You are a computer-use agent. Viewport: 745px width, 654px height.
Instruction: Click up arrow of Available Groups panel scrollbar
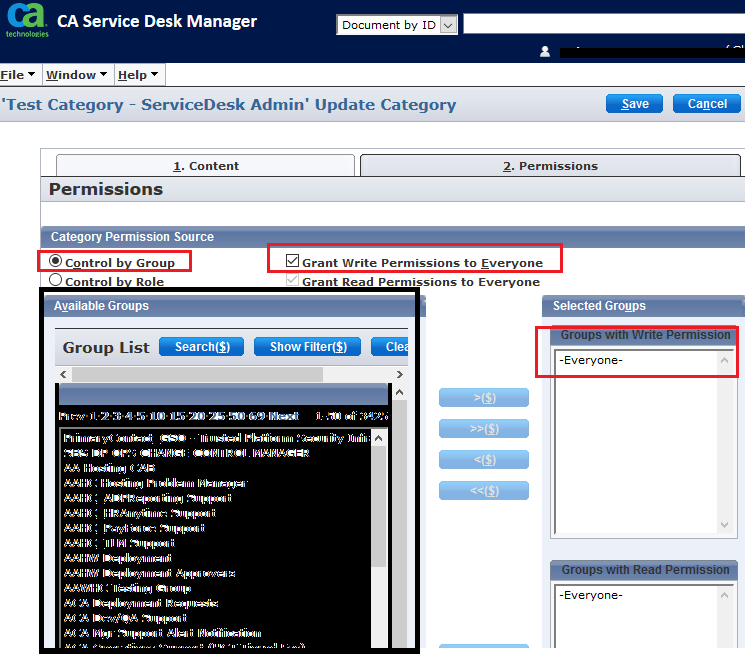click(400, 393)
